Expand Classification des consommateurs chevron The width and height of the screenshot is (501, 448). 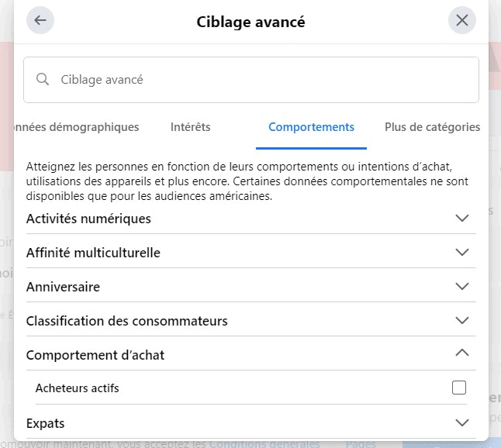point(462,320)
